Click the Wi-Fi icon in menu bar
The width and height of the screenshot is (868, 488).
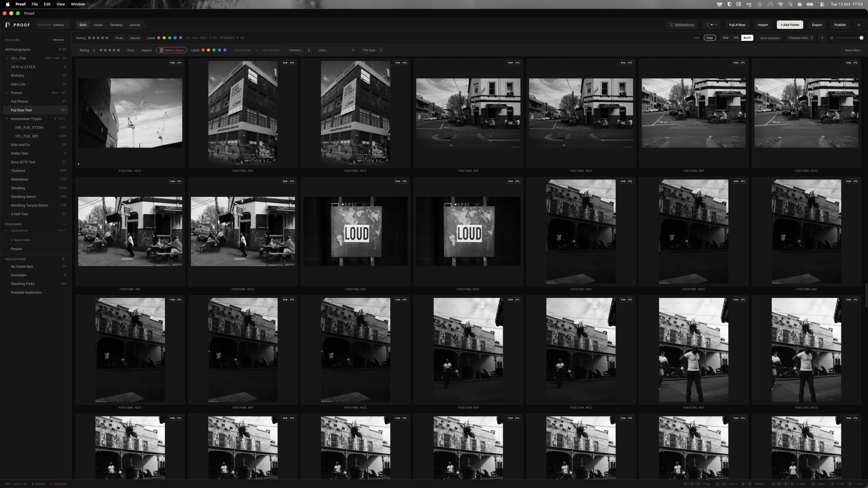point(780,4)
